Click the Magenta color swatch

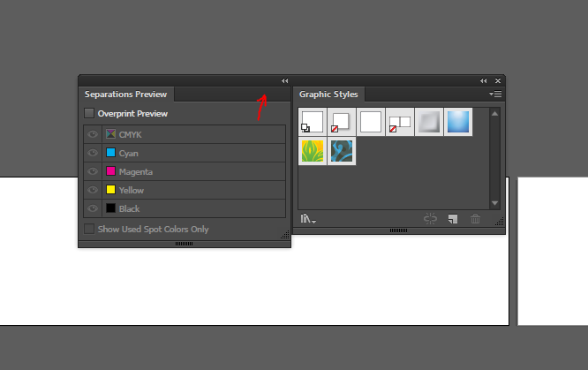(110, 171)
